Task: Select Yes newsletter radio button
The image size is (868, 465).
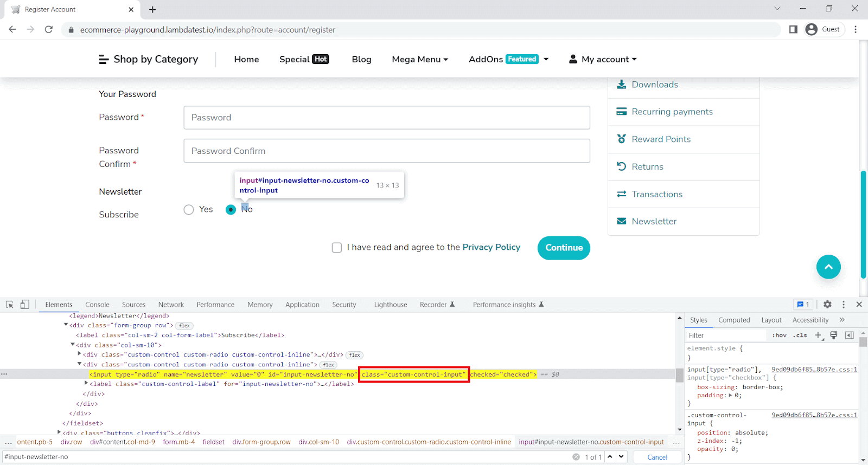Action: point(189,210)
